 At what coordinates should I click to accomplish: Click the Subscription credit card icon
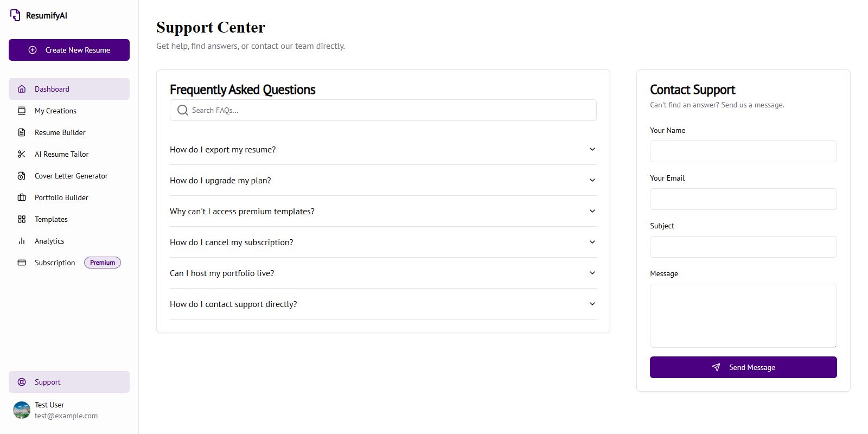[x=22, y=263]
